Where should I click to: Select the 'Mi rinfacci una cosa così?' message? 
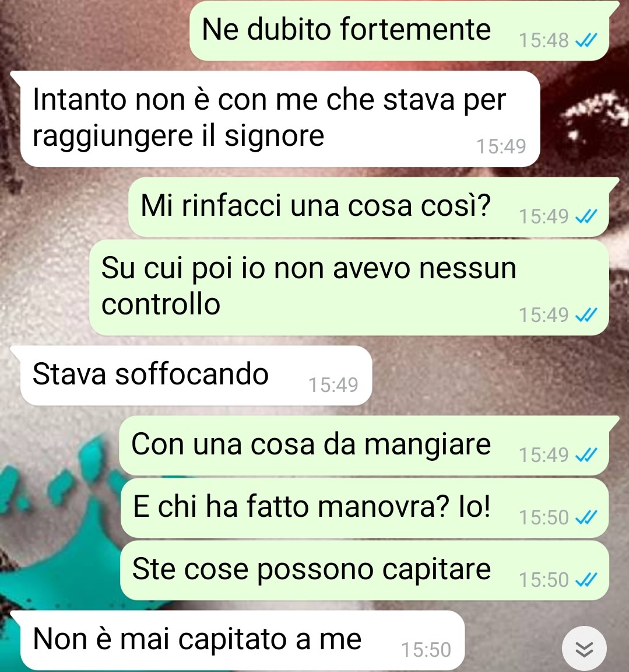coord(368,207)
